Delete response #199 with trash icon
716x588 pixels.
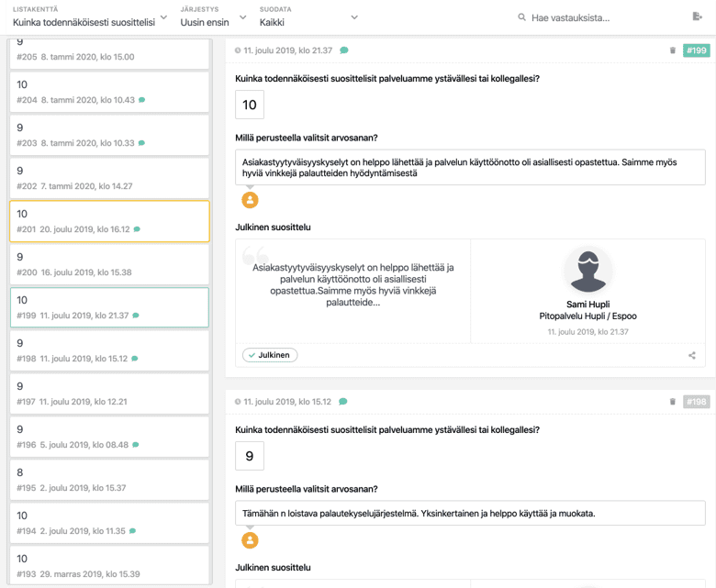pos(673,50)
